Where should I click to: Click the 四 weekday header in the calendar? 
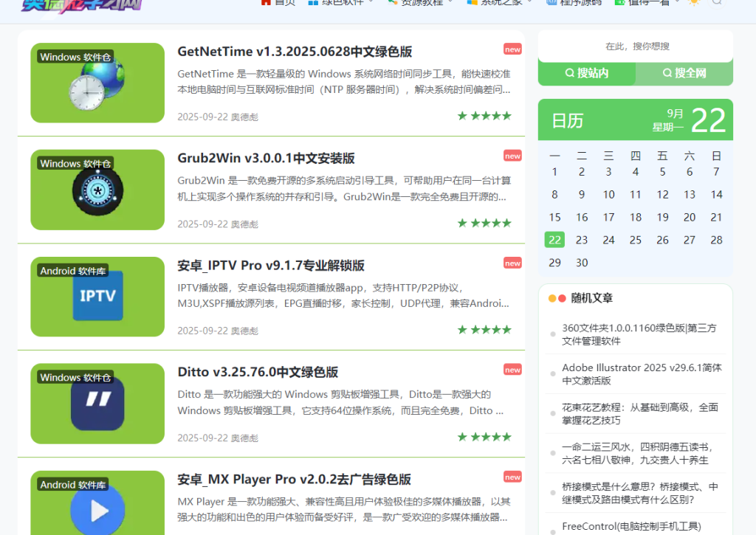pyautogui.click(x=636, y=156)
